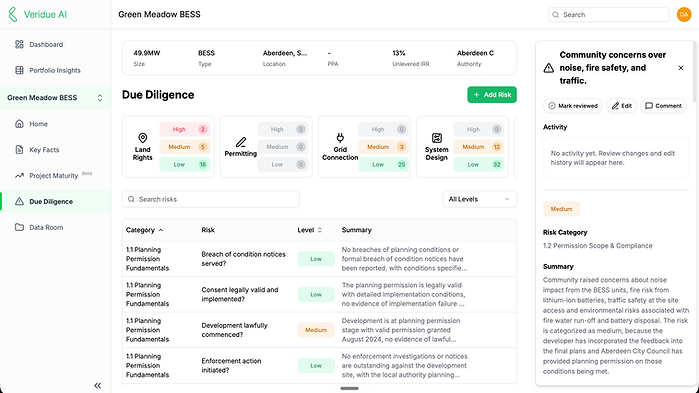Open the DA user avatar menu
Image resolution: width=699 pixels, height=393 pixels.
(684, 15)
